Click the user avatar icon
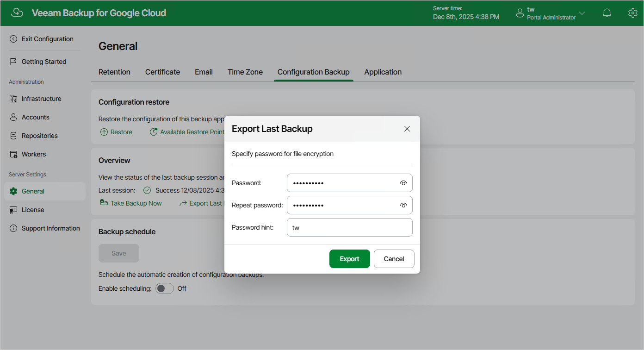The image size is (644, 350). coord(520,13)
